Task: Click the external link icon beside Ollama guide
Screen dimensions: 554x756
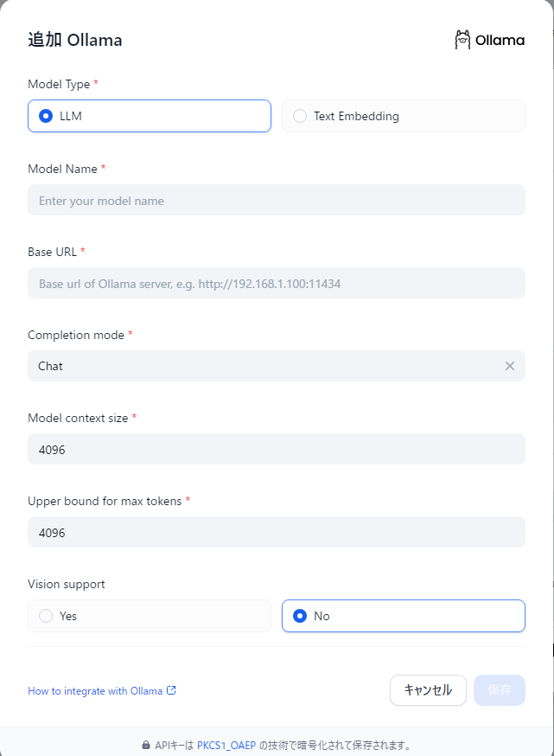Action: coord(171,690)
